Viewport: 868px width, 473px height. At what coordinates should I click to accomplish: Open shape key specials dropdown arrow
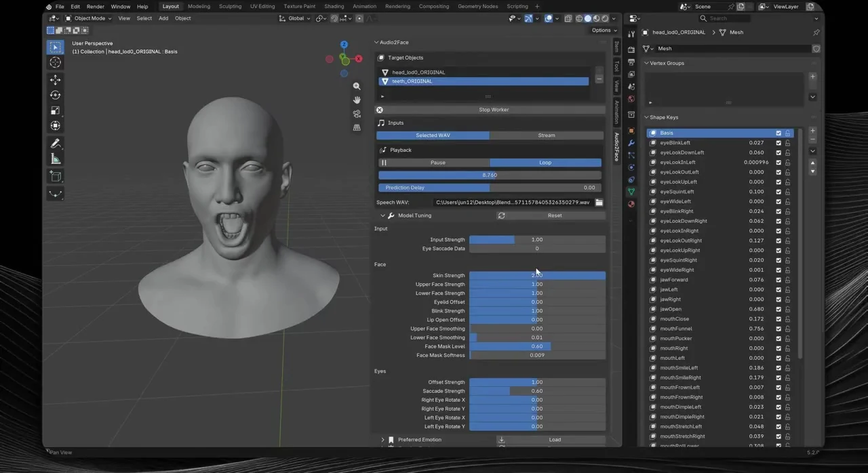(812, 151)
